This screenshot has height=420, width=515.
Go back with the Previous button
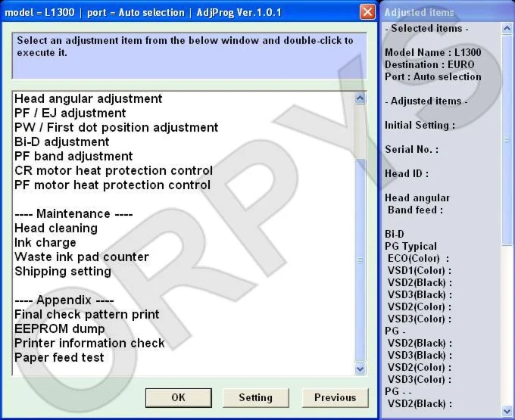[x=335, y=398]
